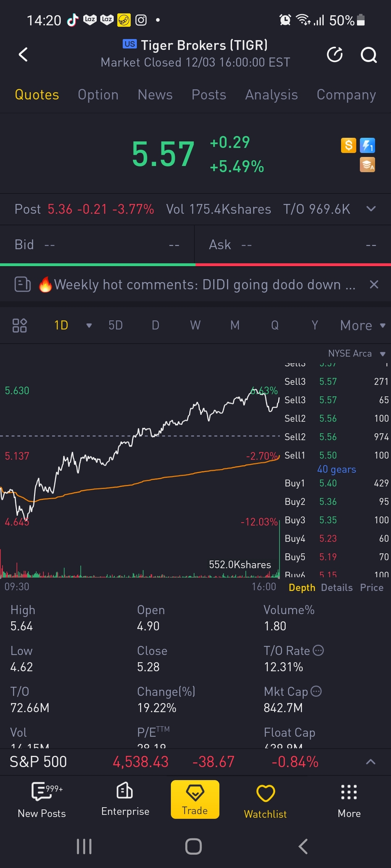The image size is (391, 868).
Task: Select the Q quarterly chart period
Action: pyautogui.click(x=275, y=325)
